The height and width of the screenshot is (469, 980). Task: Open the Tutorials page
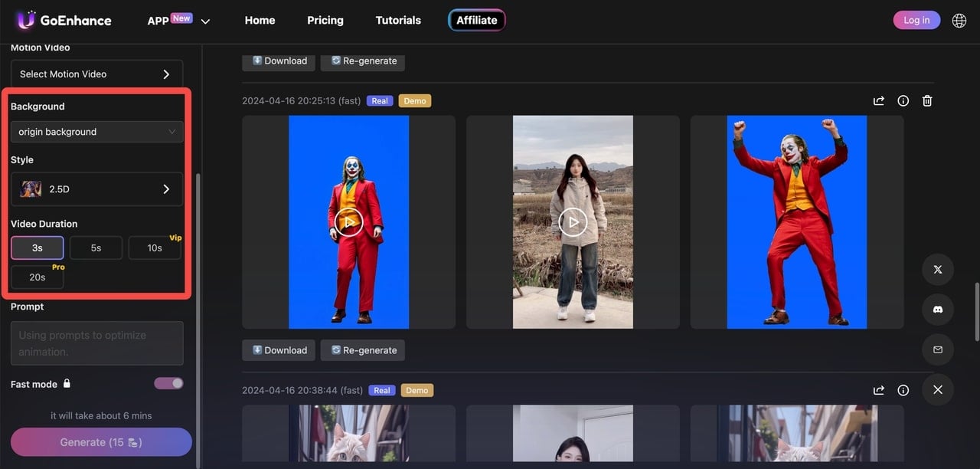click(x=398, y=21)
